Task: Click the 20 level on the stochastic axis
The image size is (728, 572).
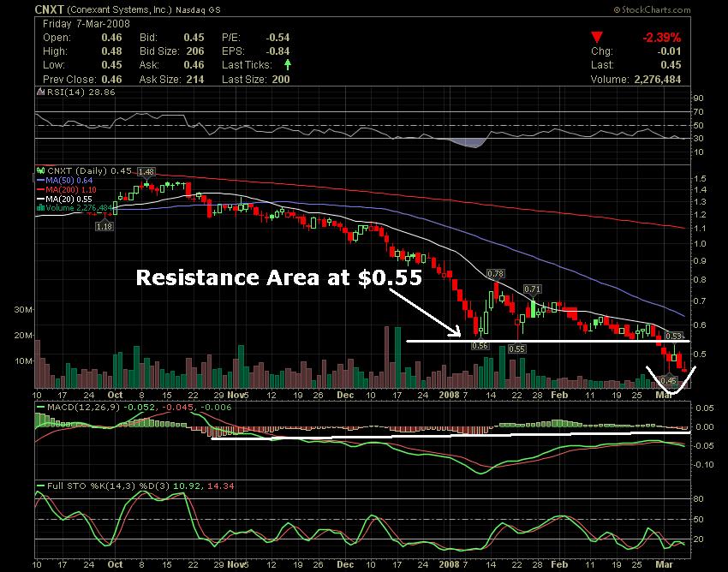Action: pyautogui.click(x=699, y=539)
